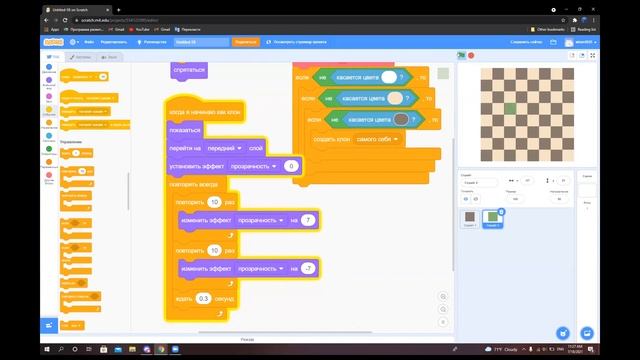Viewport: 640px width, 360px height.
Task: Open the choose a backdrop button
Action: pyautogui.click(x=587, y=333)
